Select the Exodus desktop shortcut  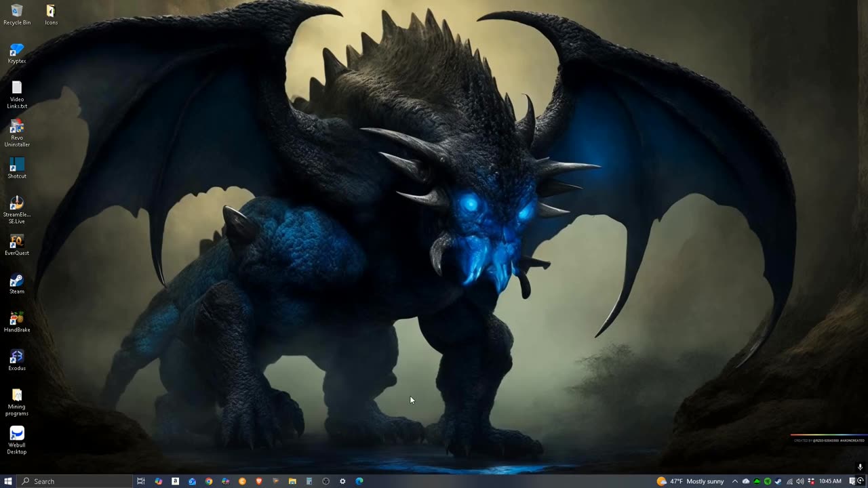coord(17,361)
